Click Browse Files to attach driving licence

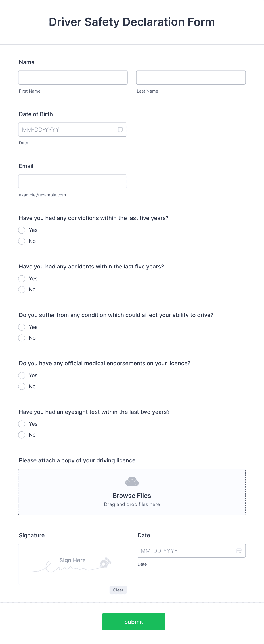132,495
